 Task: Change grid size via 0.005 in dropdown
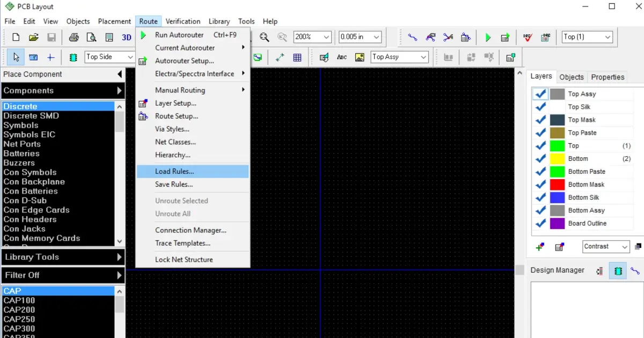click(x=377, y=37)
